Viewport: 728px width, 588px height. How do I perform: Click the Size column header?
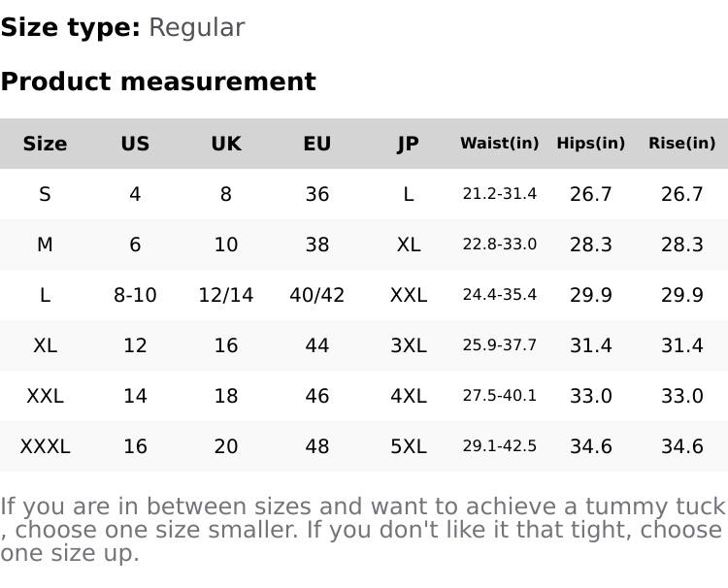45,144
